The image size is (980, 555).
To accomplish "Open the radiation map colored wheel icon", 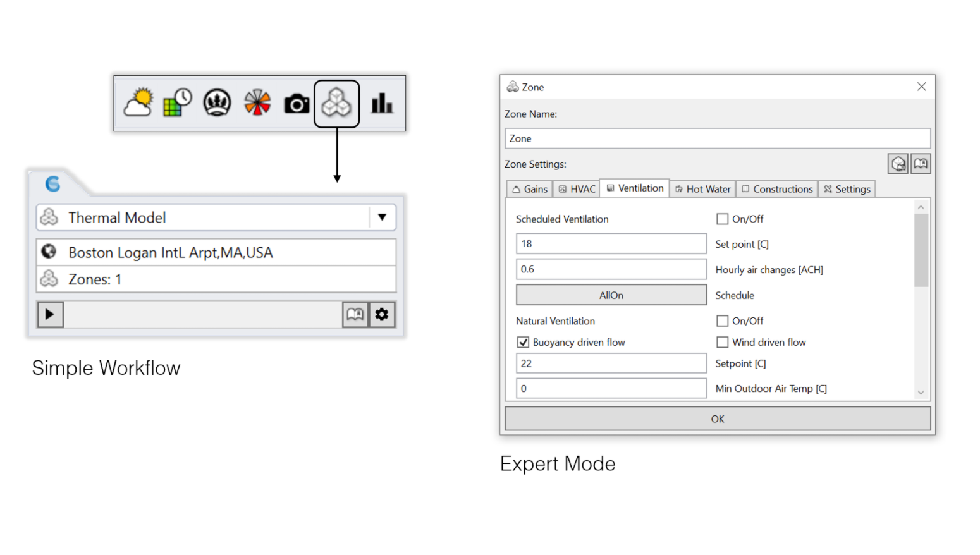I will pos(257,103).
